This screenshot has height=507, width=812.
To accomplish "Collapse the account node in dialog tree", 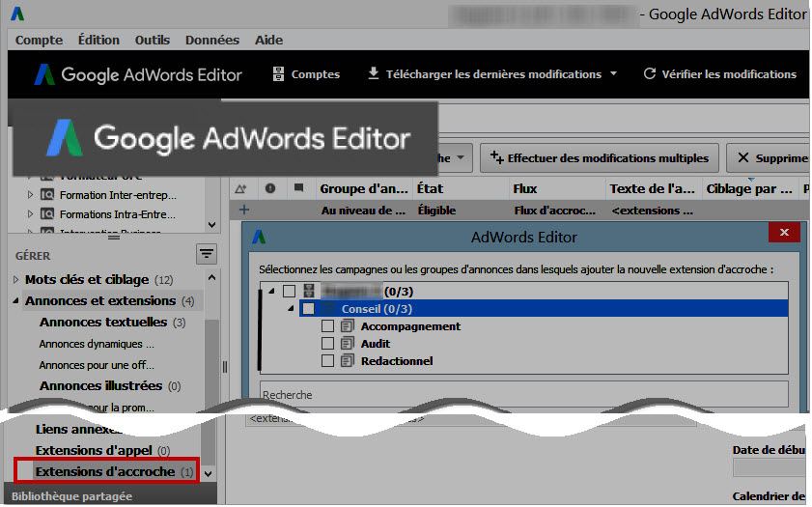I will [x=271, y=291].
